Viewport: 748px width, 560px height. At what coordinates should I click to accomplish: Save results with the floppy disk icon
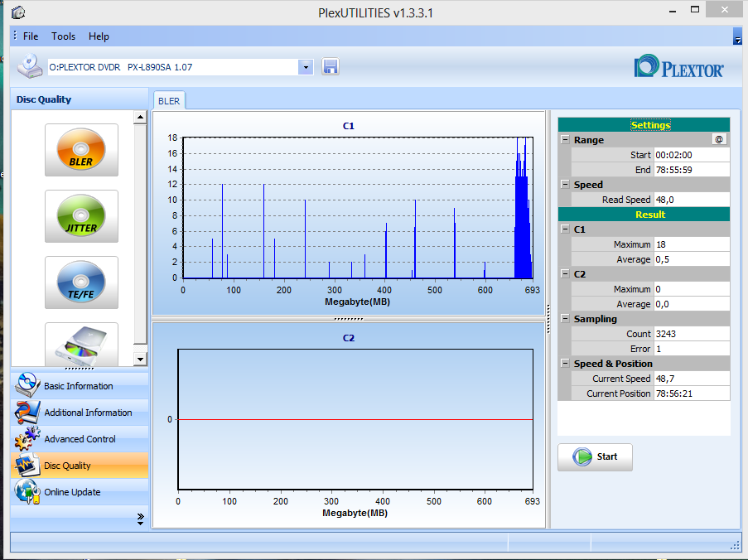pyautogui.click(x=331, y=67)
